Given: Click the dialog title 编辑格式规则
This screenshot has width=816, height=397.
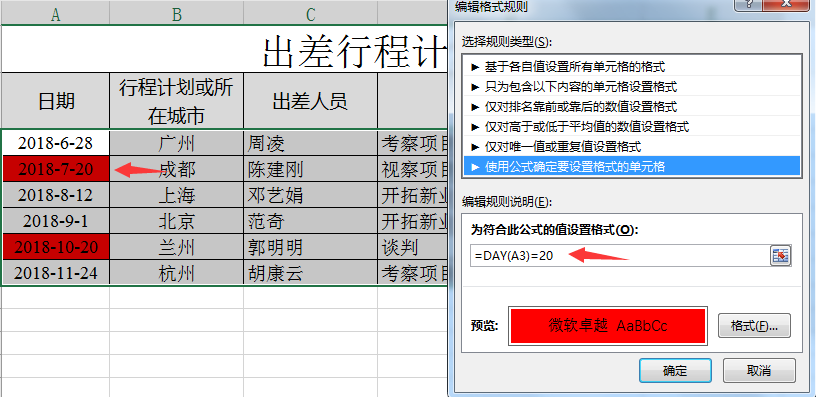Looking at the screenshot, I should pos(491,7).
